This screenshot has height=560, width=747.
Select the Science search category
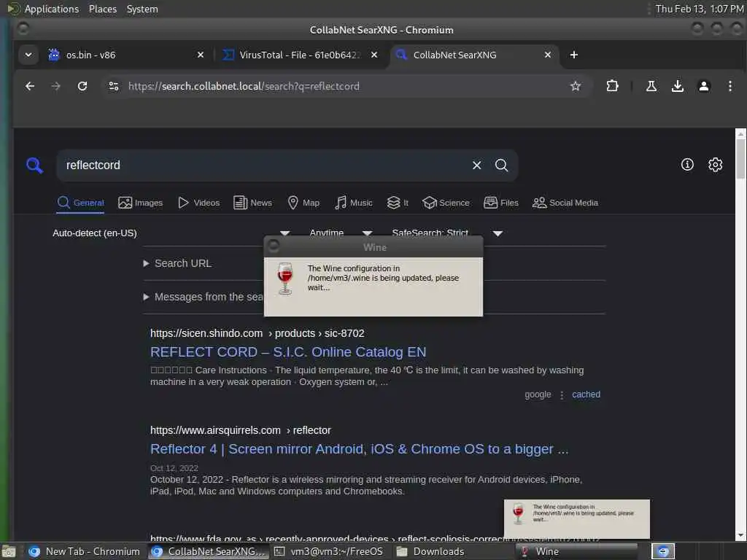point(446,203)
